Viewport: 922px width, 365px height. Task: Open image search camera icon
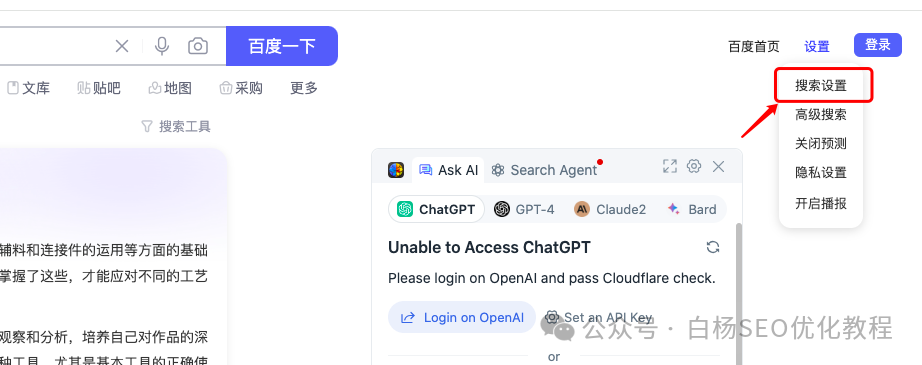click(x=198, y=46)
